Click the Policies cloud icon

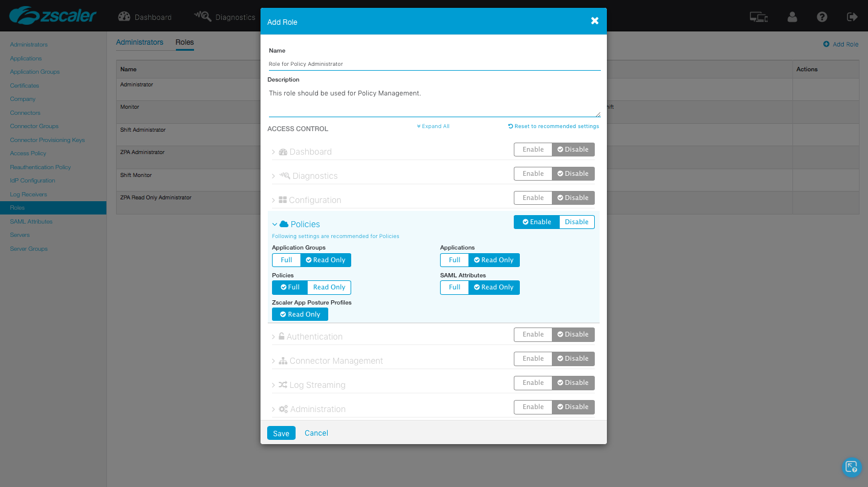point(283,224)
